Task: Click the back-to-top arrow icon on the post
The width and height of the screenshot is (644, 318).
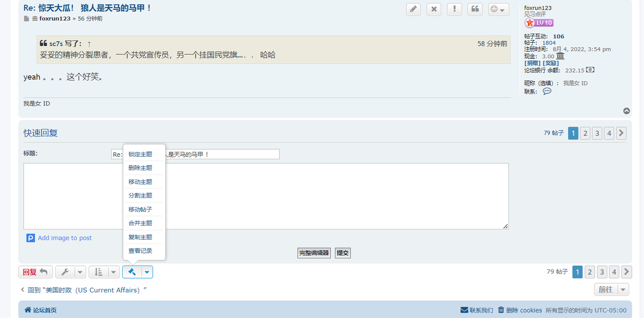Action: tap(626, 111)
